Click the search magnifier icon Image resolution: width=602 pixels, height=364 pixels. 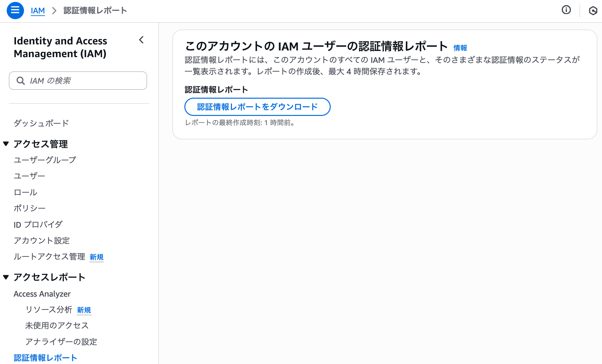click(x=21, y=81)
